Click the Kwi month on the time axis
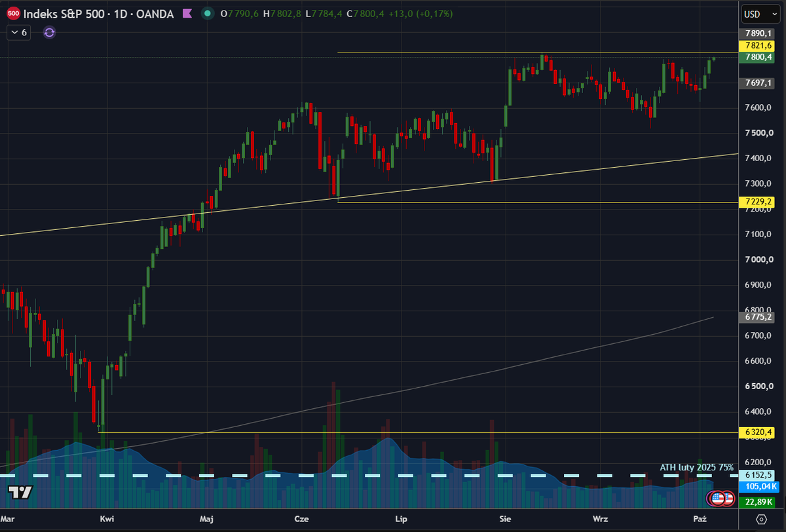 click(107, 519)
